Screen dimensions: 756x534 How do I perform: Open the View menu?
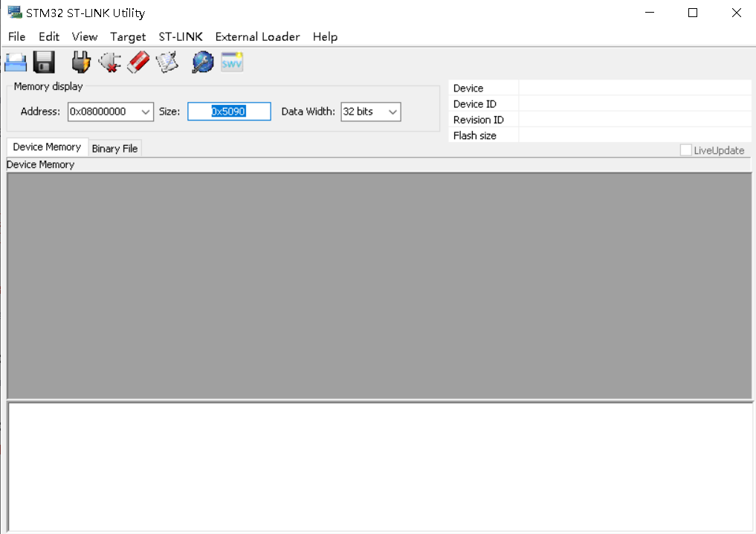(x=85, y=36)
